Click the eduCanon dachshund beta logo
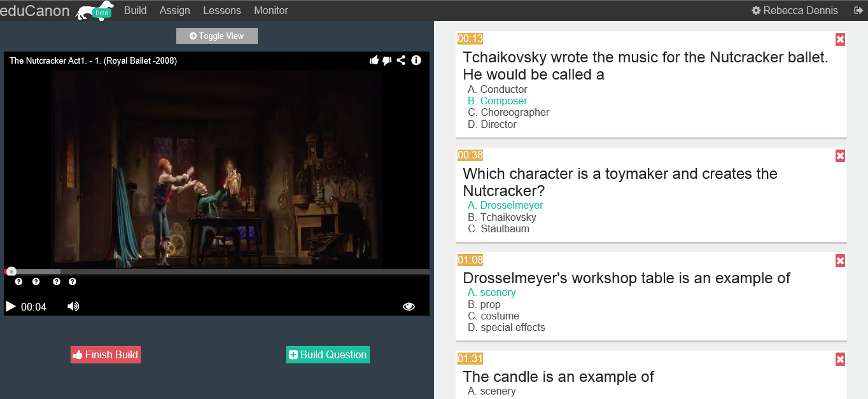 pos(94,11)
